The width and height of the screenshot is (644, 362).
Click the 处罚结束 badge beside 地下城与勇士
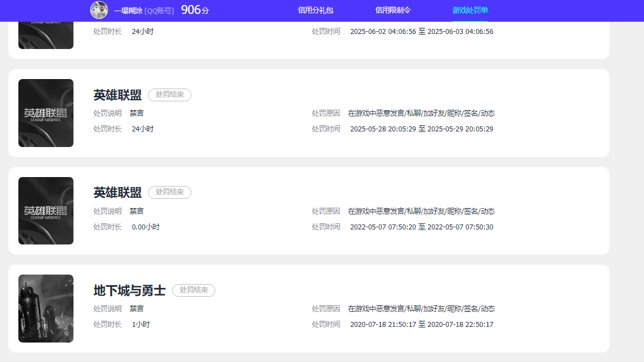coord(194,290)
